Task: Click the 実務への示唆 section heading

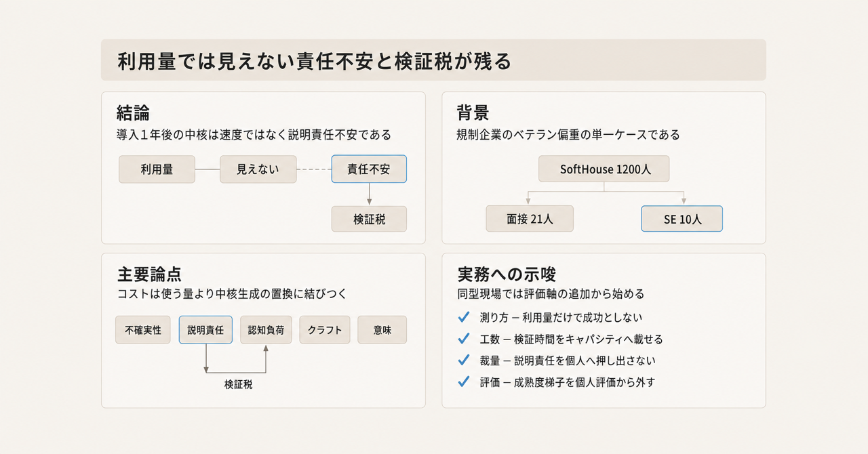Action: [x=507, y=274]
